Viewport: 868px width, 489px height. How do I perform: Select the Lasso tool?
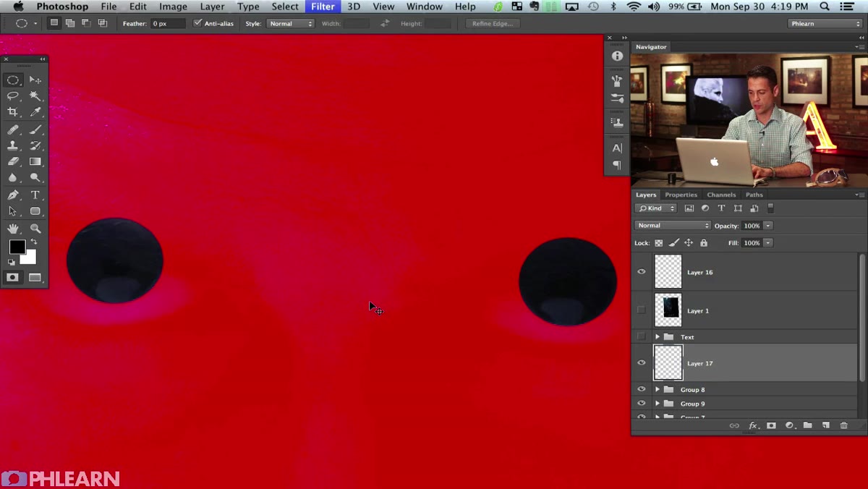point(13,95)
